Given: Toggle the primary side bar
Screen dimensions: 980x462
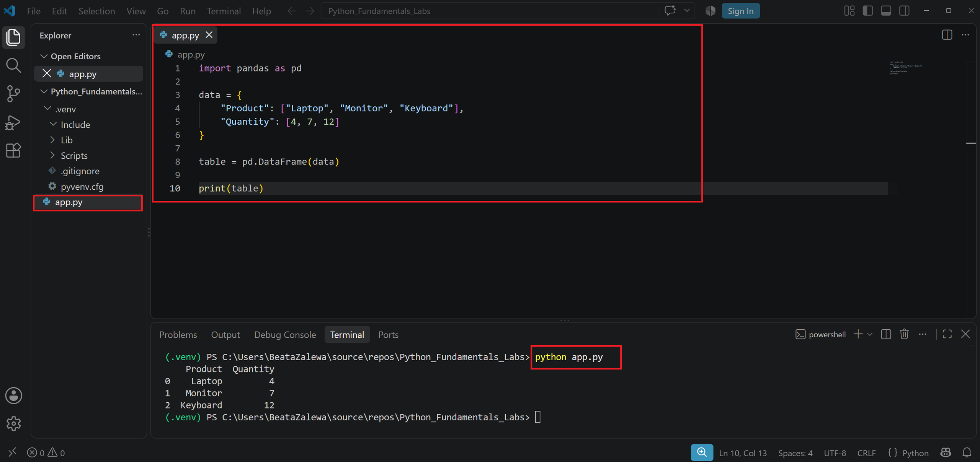Looking at the screenshot, I should [x=867, y=11].
